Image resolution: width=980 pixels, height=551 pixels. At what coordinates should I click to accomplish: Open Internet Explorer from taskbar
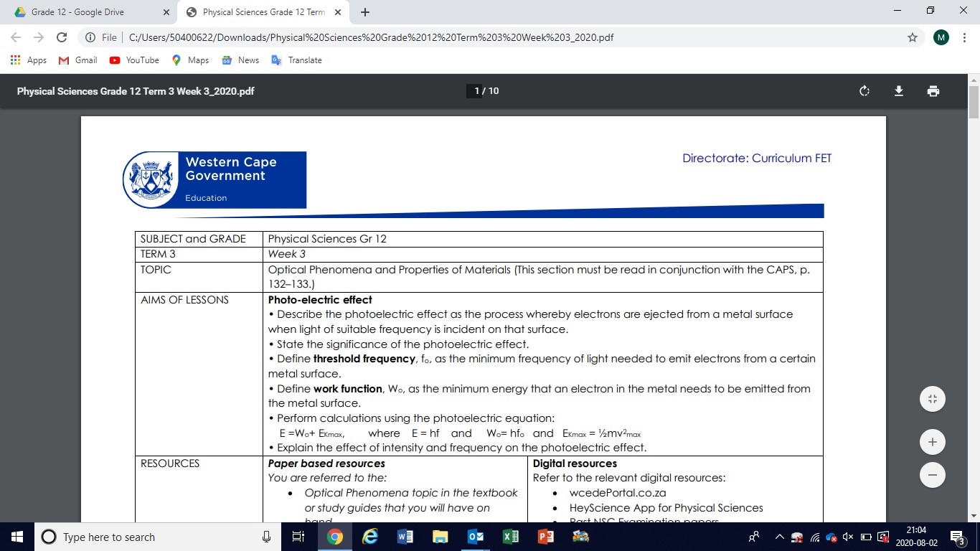(x=369, y=537)
